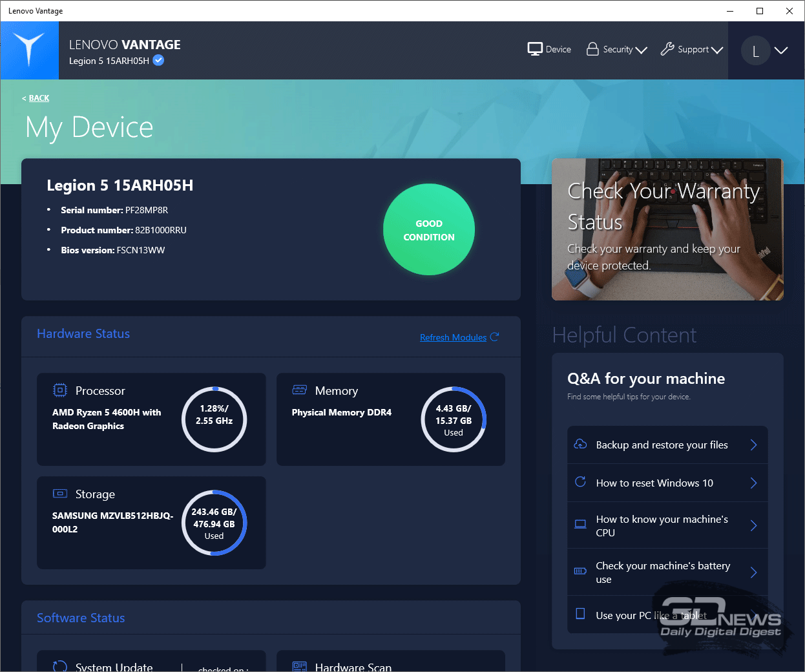Screen dimensions: 805x672
Task: Close the Lenovo Vantage window
Action: (789, 11)
